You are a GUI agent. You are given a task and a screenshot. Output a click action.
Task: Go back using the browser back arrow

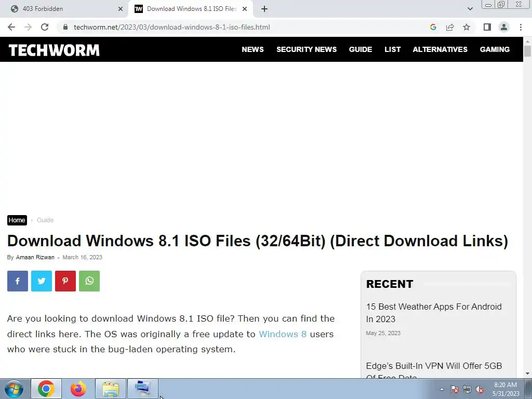point(11,27)
